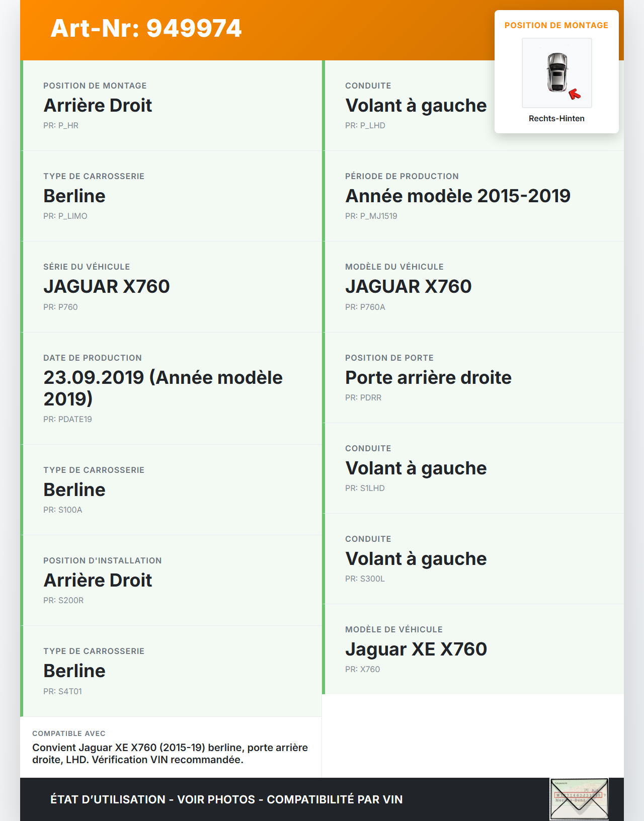Click the Jaguar XE X760 model value
The width and height of the screenshot is (644, 821).
click(x=416, y=649)
